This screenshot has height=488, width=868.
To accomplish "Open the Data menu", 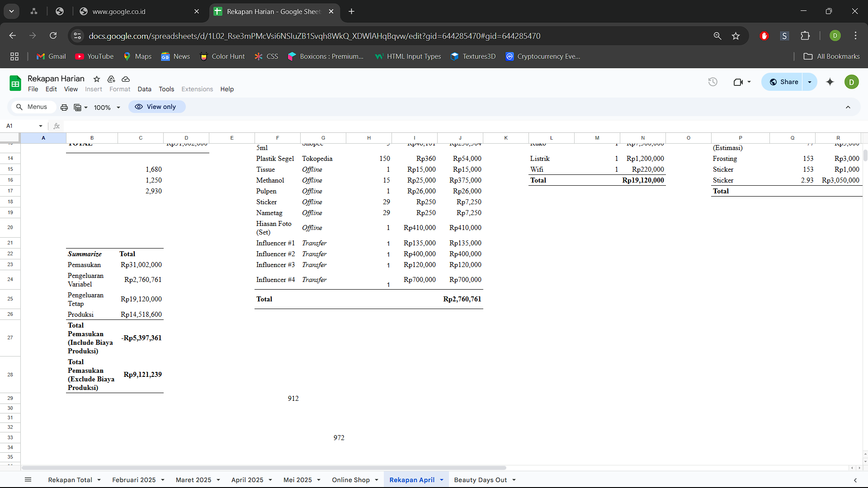I will coord(144,89).
